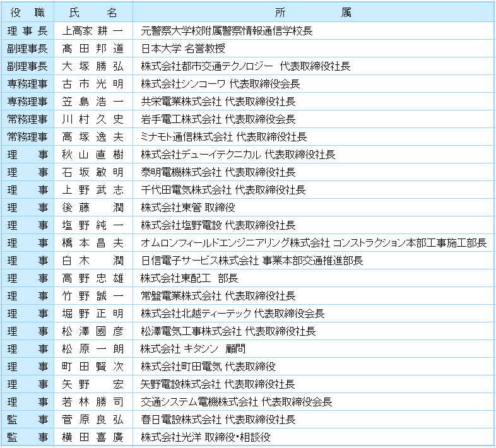This screenshot has width=496, height=448.
Task: Select 株式会社北越ティーテック affiliation cell
Action: click(314, 314)
